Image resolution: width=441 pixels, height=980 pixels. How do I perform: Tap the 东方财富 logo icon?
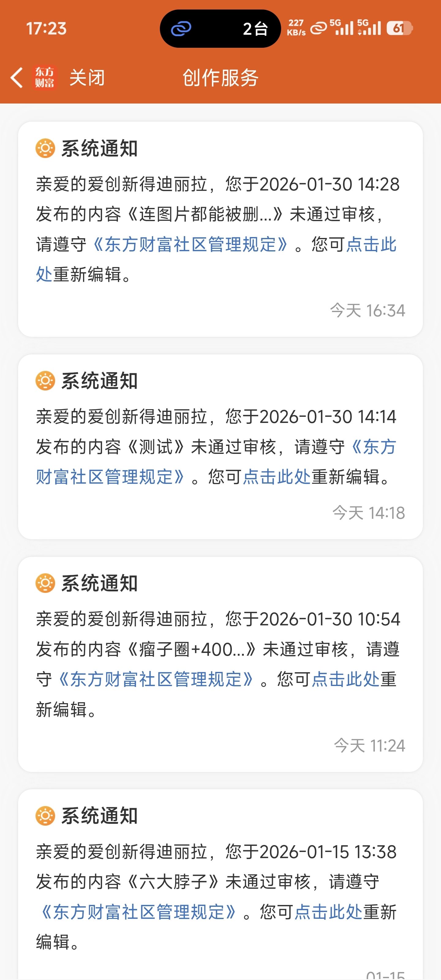click(44, 77)
